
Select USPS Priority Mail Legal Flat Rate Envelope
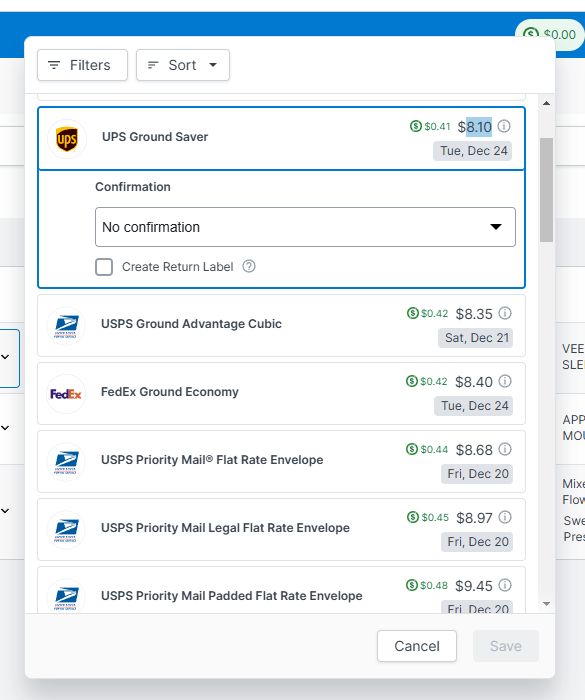(281, 529)
